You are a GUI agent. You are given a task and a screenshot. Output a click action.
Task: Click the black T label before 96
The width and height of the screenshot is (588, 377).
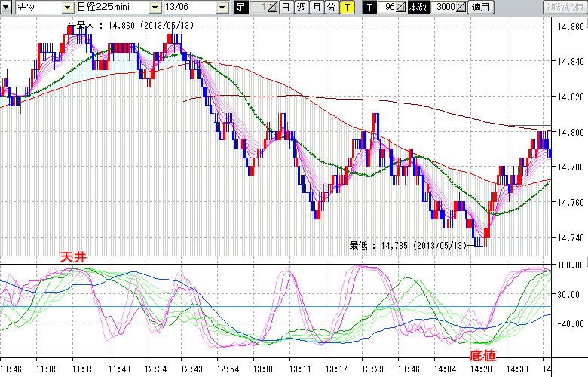tap(369, 8)
